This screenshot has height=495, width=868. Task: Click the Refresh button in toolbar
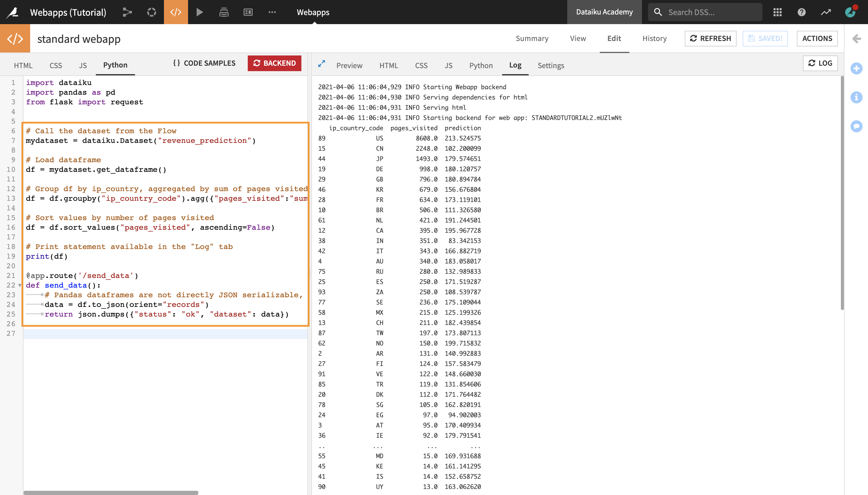711,38
